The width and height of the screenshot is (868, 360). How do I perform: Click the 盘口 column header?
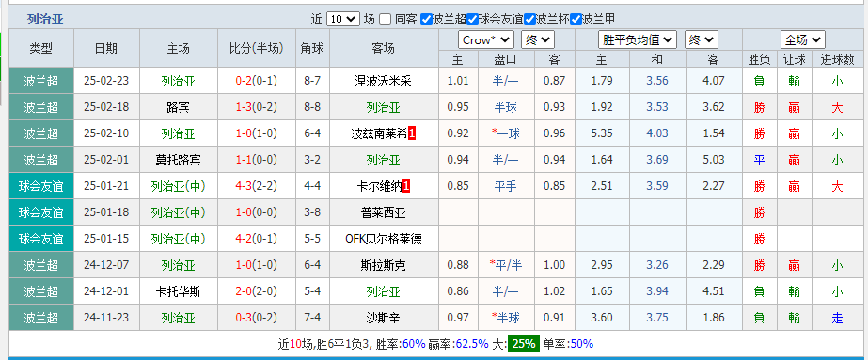(506, 59)
